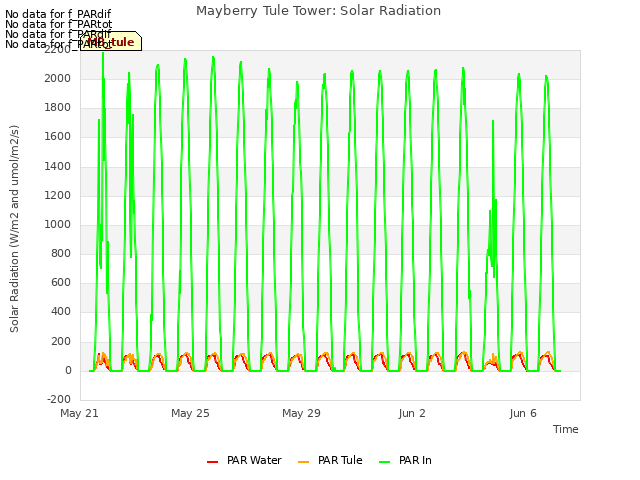The width and height of the screenshot is (640, 480).
Task: Click the first No data for f_PARdif message
Action: coord(58,14)
